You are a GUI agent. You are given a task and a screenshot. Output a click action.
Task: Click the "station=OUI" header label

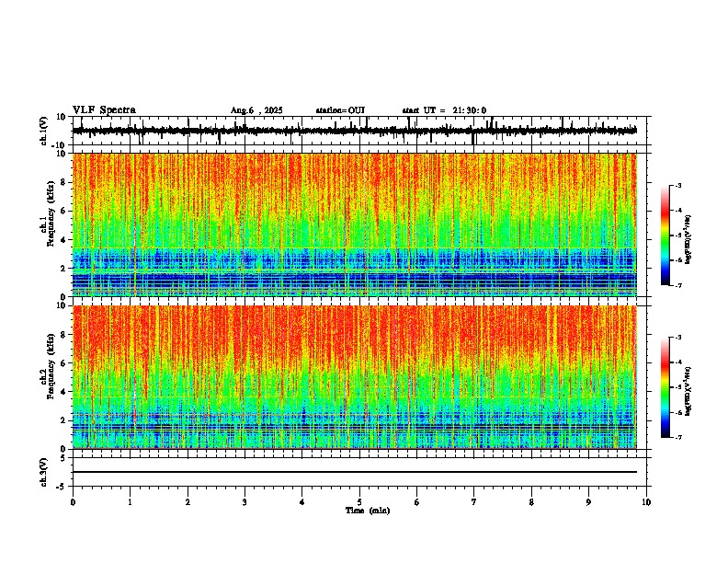click(340, 110)
